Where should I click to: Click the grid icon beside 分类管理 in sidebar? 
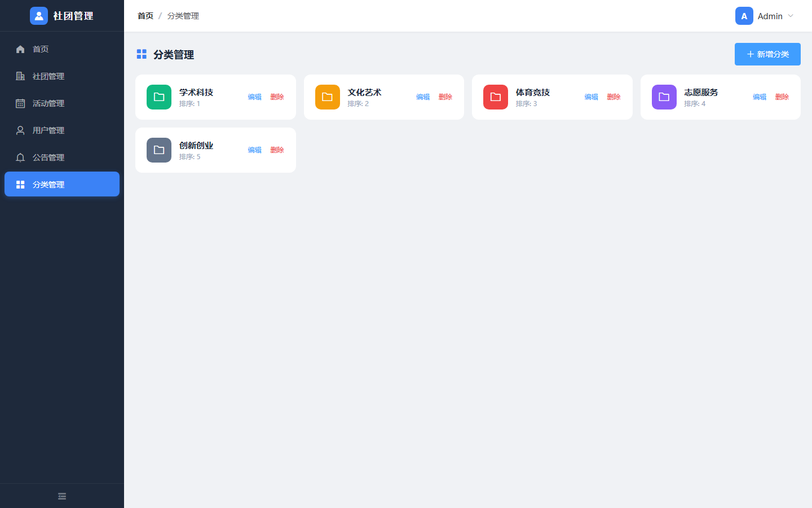click(20, 185)
